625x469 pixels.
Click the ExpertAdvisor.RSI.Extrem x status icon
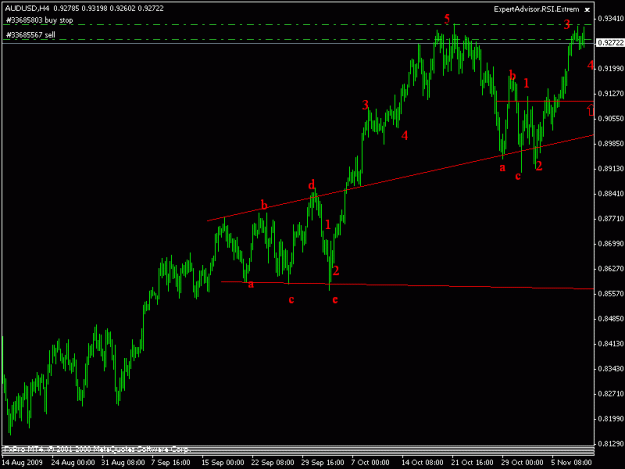[587, 10]
